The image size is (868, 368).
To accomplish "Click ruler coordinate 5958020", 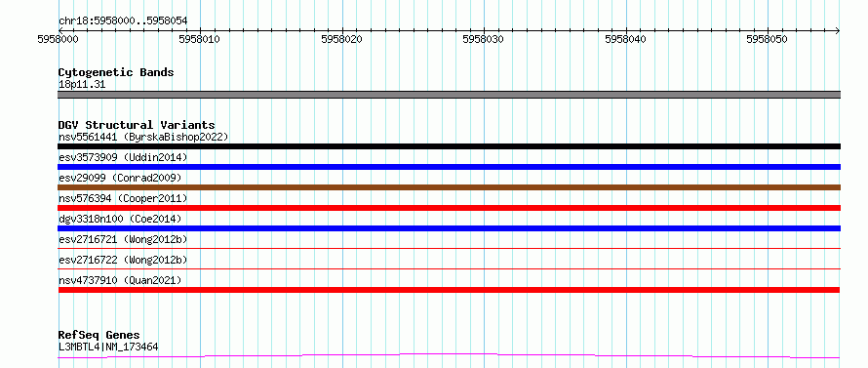I will [x=341, y=39].
